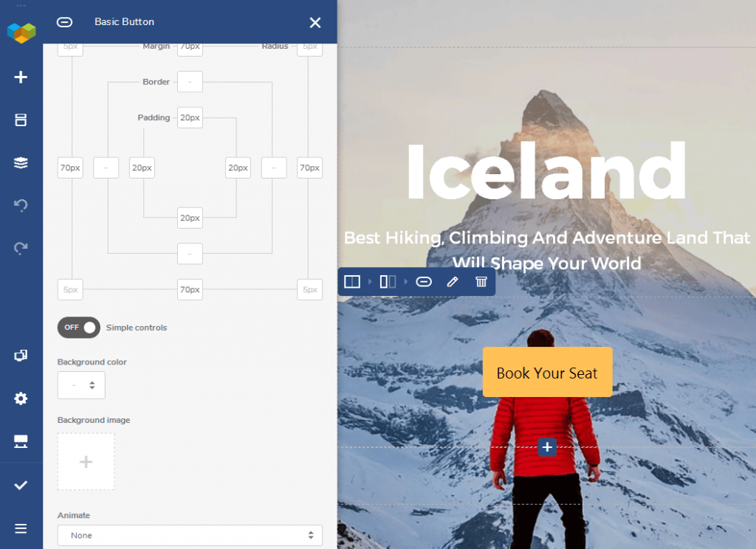Image resolution: width=756 pixels, height=549 pixels.
Task: Click the Save checkmark icon
Action: [21, 486]
